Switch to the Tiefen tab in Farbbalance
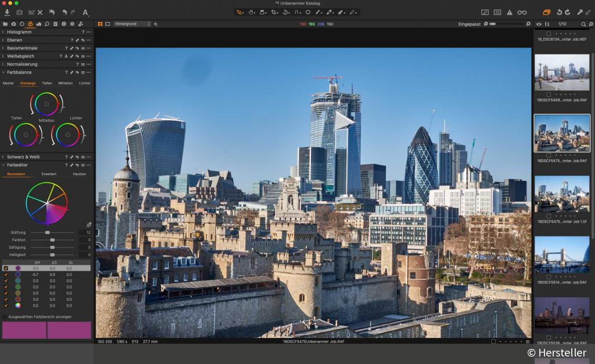This screenshot has width=595, height=364. click(x=47, y=83)
